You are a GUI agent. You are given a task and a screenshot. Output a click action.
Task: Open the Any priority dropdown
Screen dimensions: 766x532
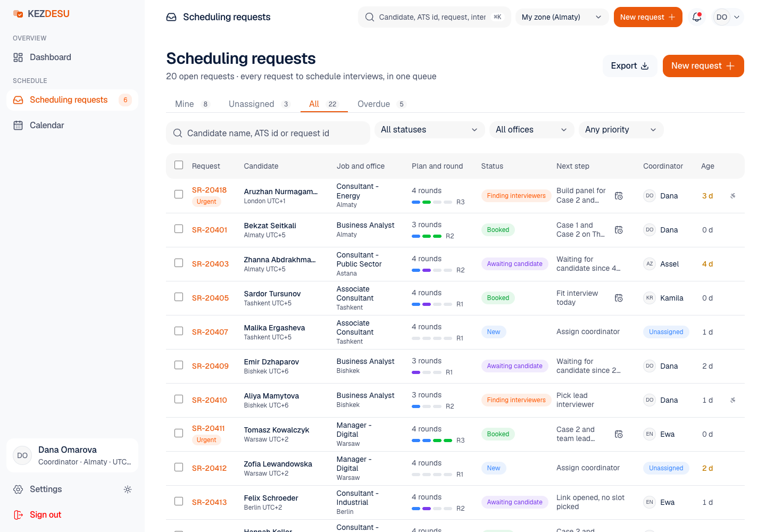621,130
